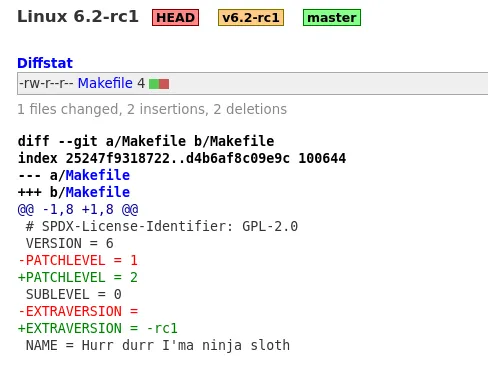Select the green master branch badge

tap(332, 17)
